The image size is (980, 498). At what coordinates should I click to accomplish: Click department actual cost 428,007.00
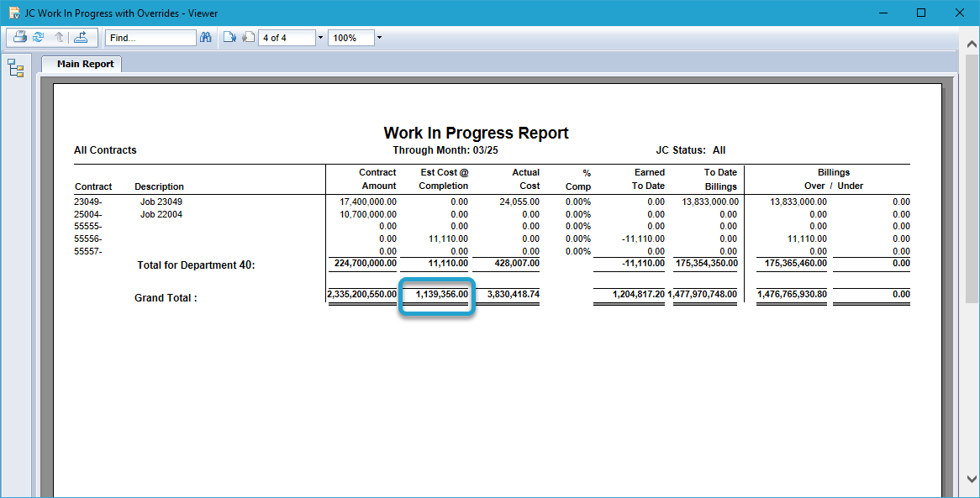(516, 263)
